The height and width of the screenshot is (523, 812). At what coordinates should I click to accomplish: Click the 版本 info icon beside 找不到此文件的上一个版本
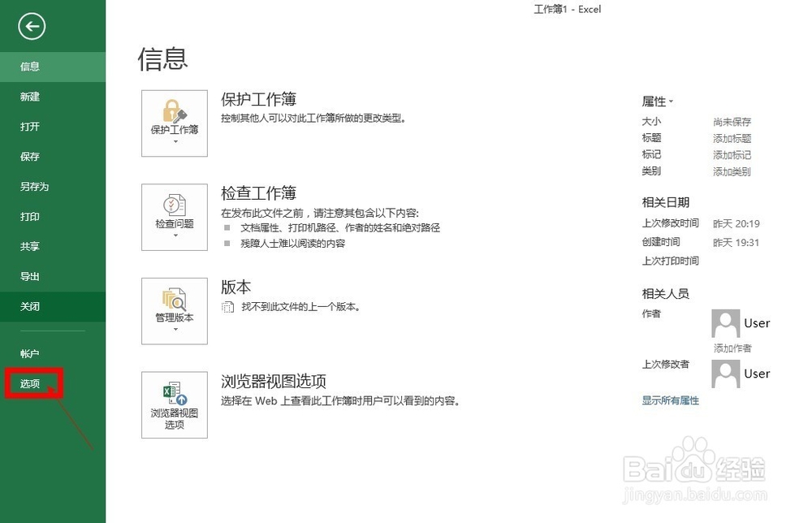coord(227,306)
